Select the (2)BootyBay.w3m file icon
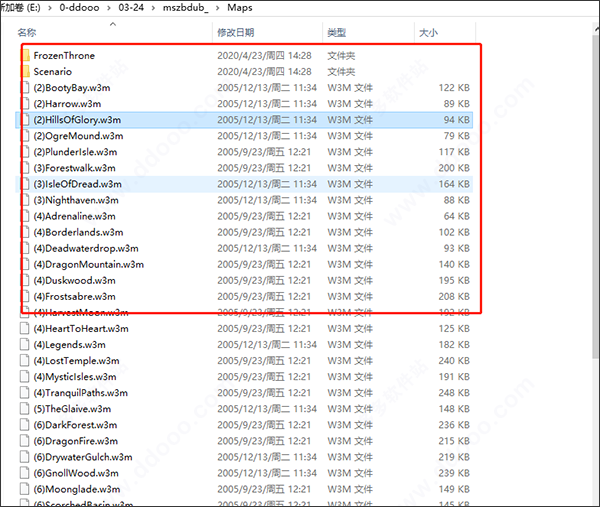The height and width of the screenshot is (507, 600). point(25,88)
